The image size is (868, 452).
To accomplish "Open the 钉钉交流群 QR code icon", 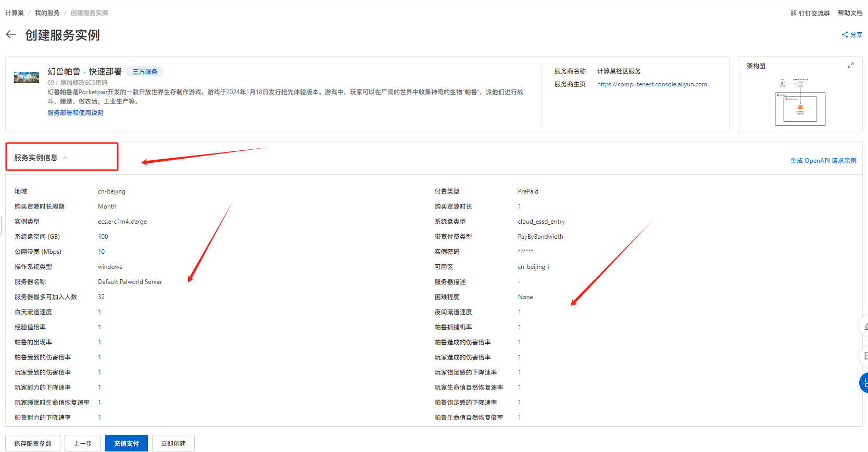I will coord(793,13).
